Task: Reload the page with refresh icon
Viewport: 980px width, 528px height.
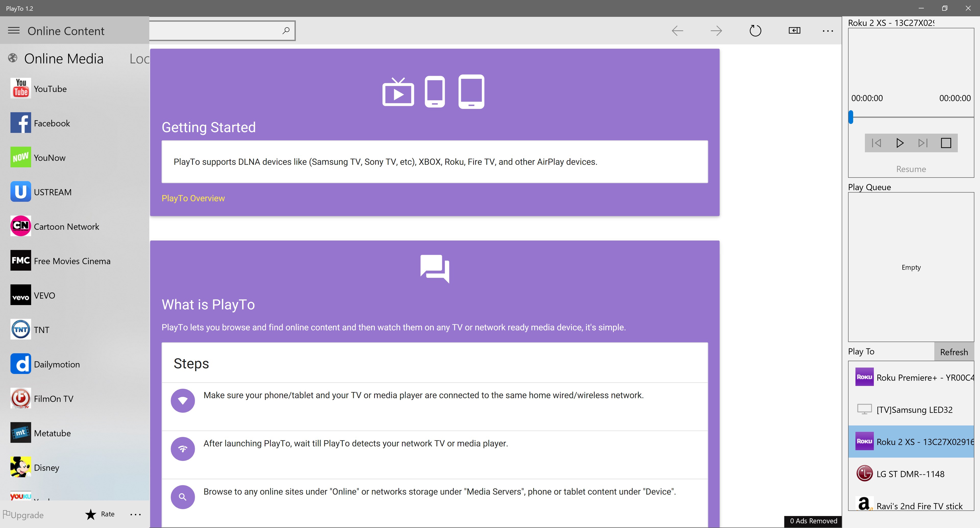Action: tap(755, 30)
